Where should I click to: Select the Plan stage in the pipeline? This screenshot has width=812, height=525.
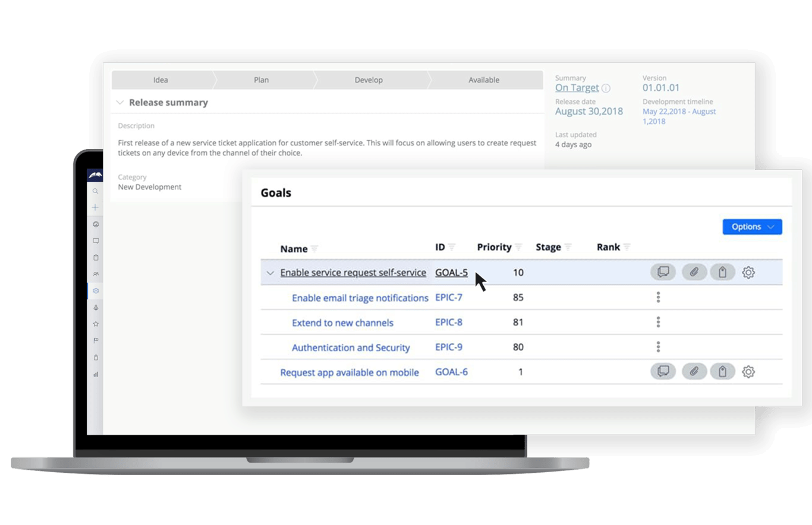pyautogui.click(x=261, y=80)
